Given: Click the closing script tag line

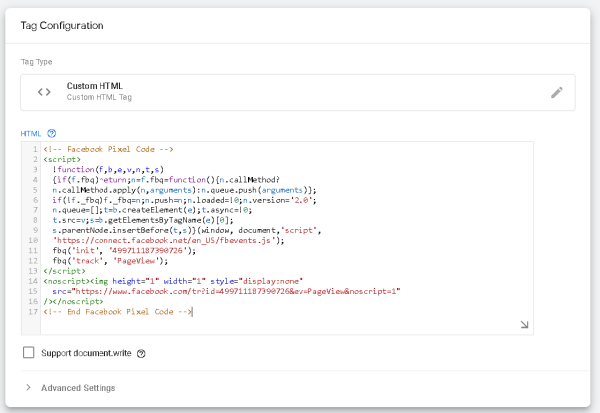Looking at the screenshot, I should tap(64, 271).
